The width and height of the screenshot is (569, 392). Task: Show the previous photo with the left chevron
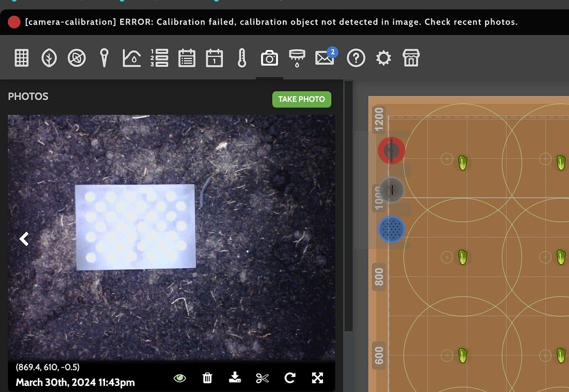tap(24, 239)
